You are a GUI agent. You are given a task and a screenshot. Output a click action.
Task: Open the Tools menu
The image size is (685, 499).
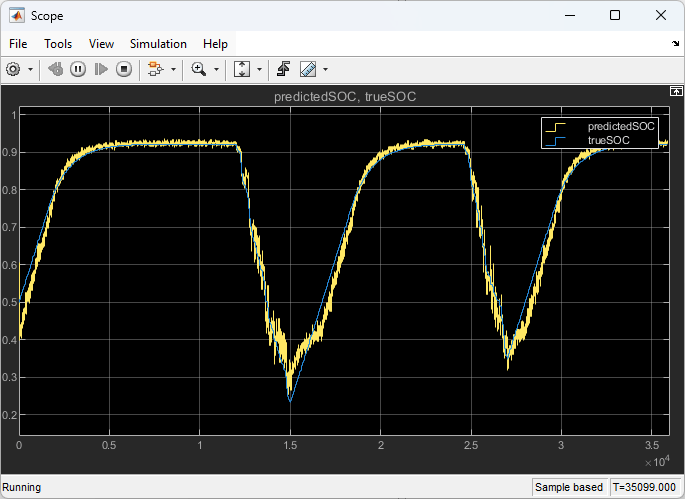(58, 44)
